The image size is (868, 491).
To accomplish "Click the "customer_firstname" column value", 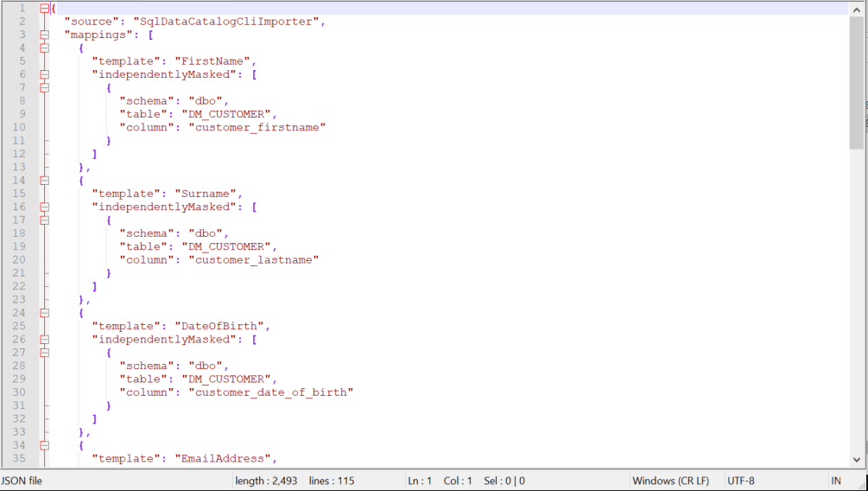I will (x=257, y=127).
